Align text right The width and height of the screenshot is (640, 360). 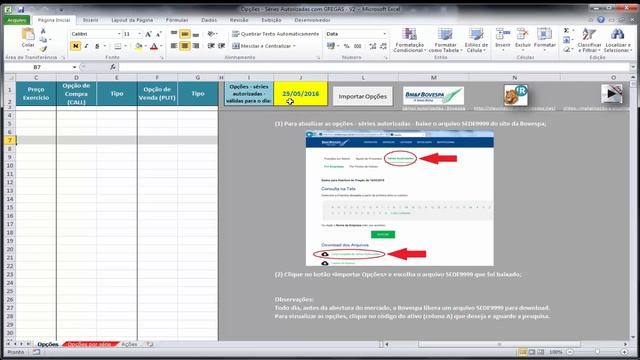click(x=196, y=46)
